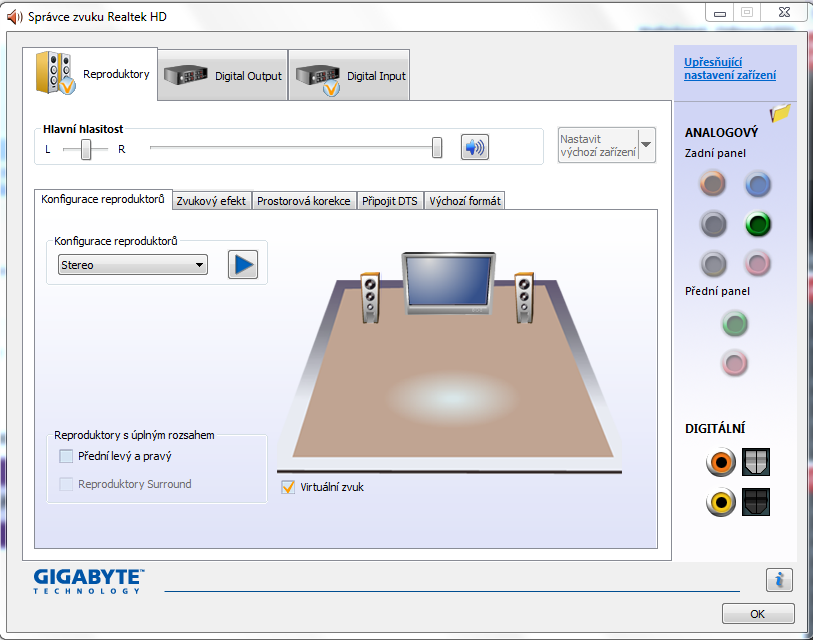
Task: Click the upper optical digital connector
Action: (x=755, y=462)
